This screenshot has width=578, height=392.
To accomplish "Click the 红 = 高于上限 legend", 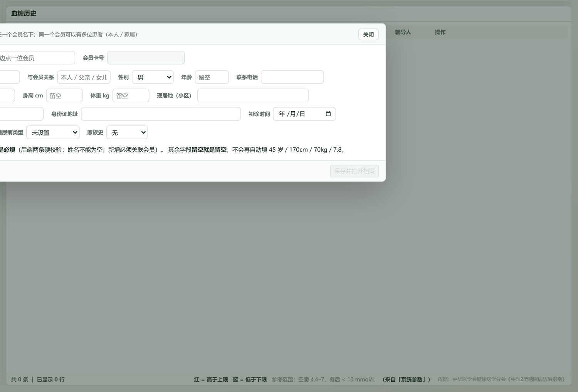I will [211, 380].
